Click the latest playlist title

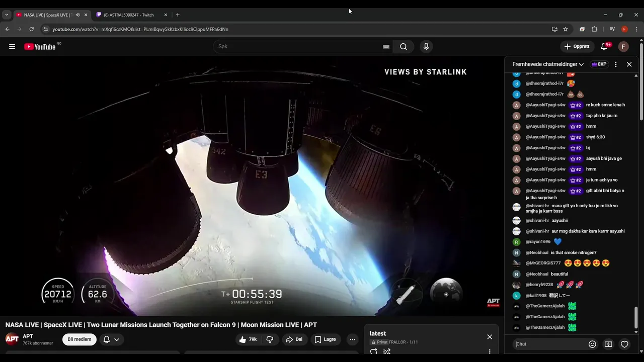378,333
